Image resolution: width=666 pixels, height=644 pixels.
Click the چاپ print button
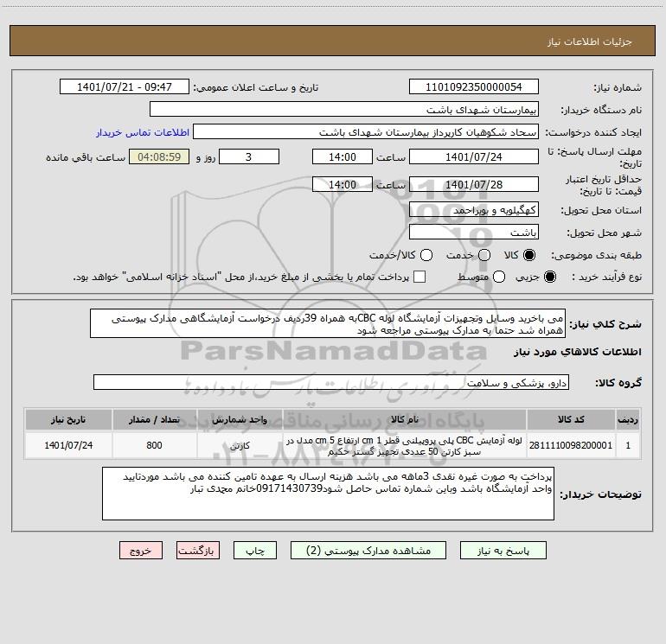click(x=255, y=551)
